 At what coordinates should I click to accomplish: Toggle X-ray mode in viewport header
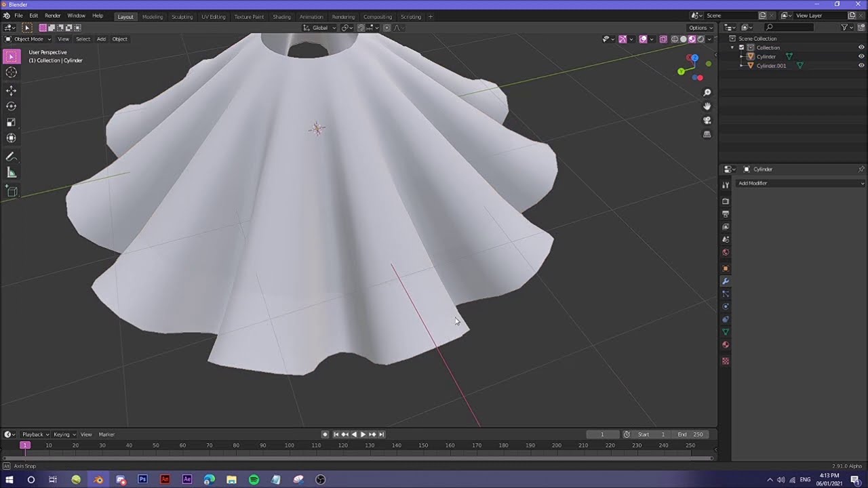663,39
